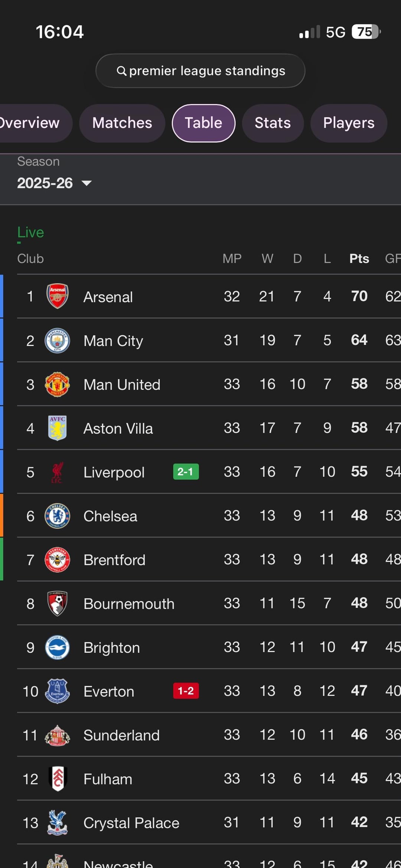Viewport: 401px width, 868px height.
Task: Open the Stats tab
Action: click(273, 123)
